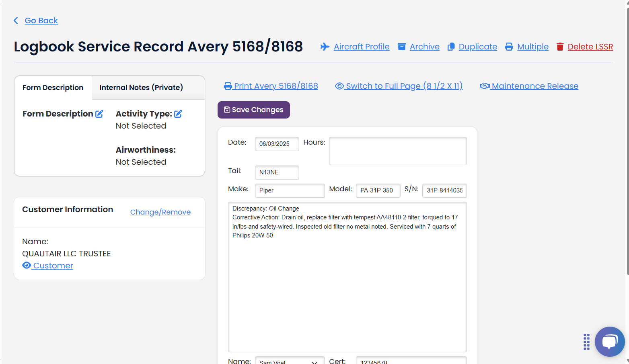629x364 pixels.
Task: Click the eye icon for Switch to Full Page
Action: (339, 86)
